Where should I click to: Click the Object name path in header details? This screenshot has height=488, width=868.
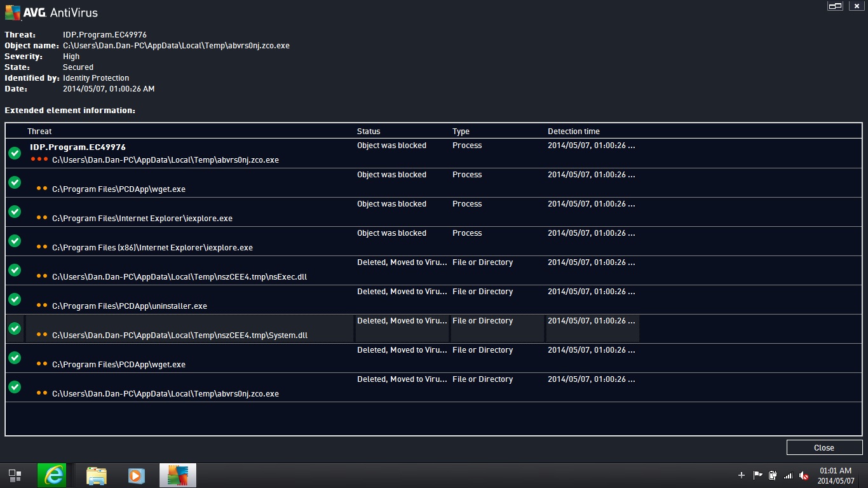(176, 46)
